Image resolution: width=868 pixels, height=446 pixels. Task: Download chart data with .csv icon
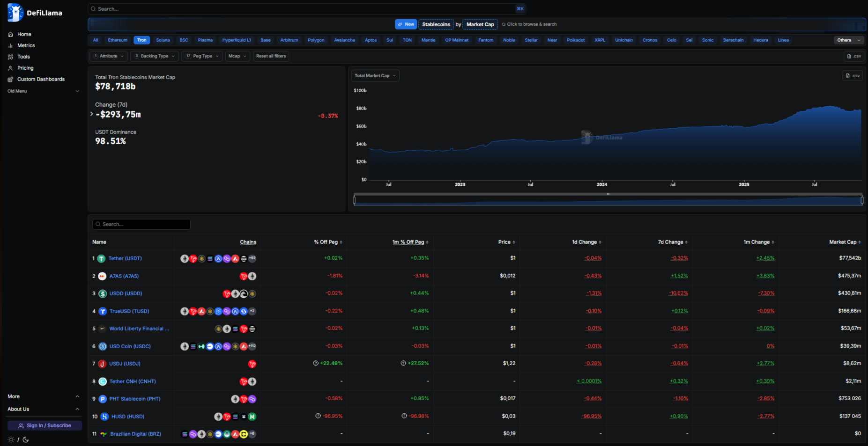click(853, 75)
